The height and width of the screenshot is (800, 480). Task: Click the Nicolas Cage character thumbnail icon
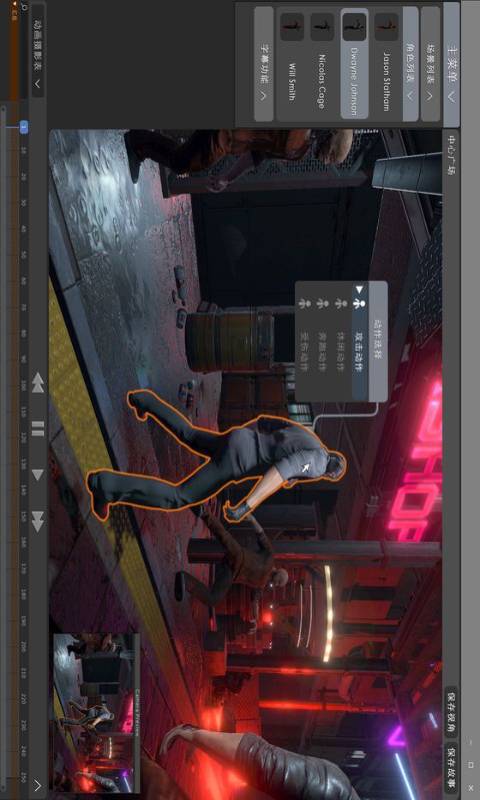[x=322, y=27]
